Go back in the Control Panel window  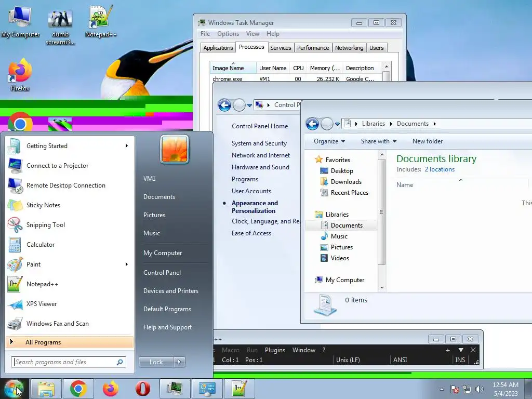(x=224, y=105)
